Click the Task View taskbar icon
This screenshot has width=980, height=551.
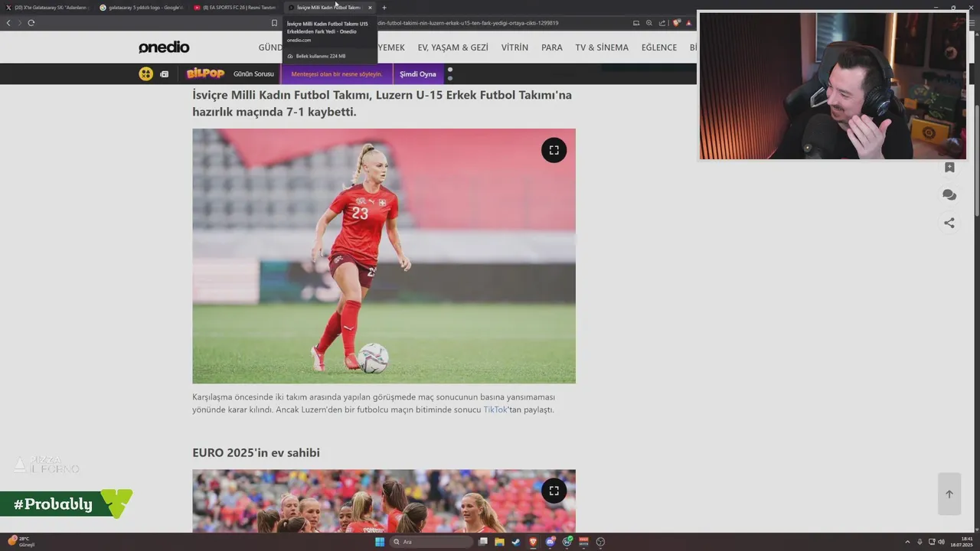[482, 542]
